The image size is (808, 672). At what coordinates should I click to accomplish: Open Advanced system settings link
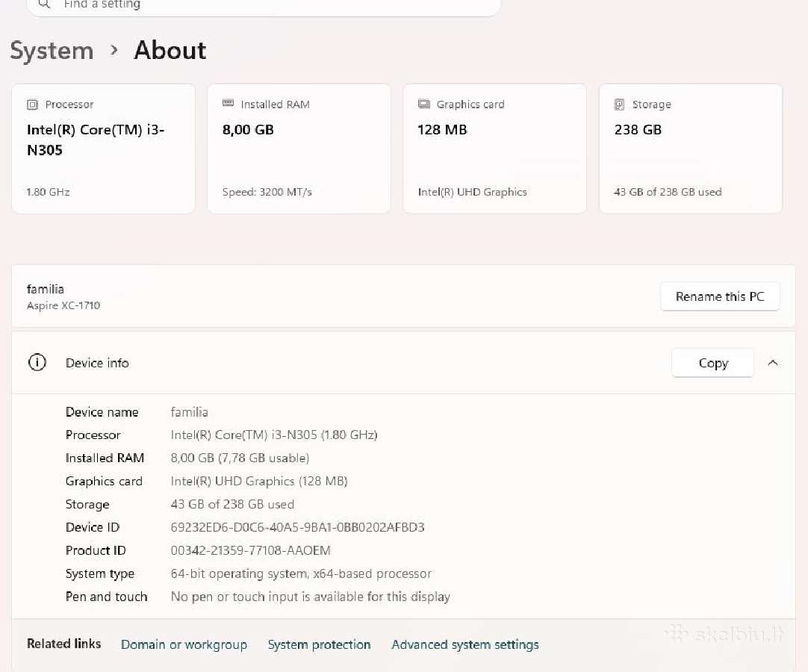click(464, 644)
